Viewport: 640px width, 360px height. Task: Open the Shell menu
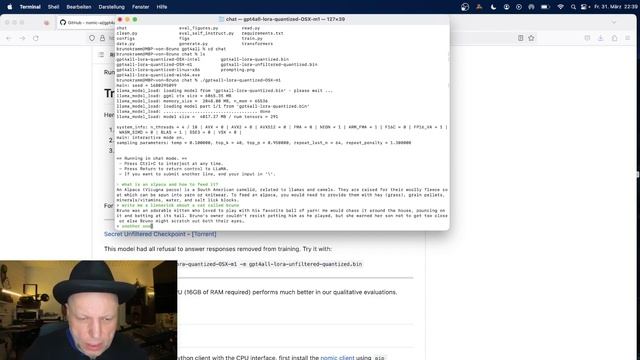pyautogui.click(x=53, y=7)
